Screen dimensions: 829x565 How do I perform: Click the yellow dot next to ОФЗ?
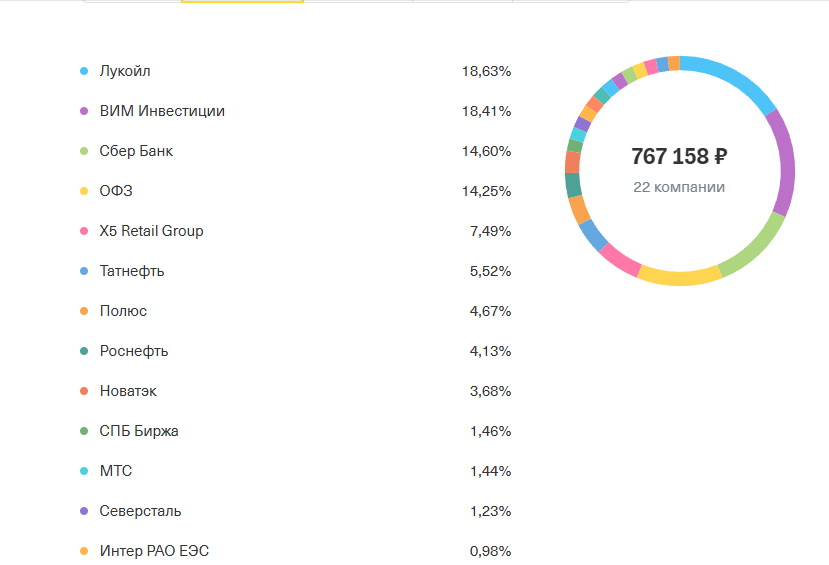coord(84,191)
